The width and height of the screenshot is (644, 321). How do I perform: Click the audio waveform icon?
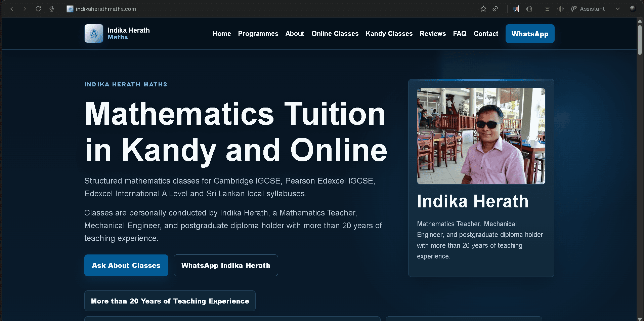point(560,9)
